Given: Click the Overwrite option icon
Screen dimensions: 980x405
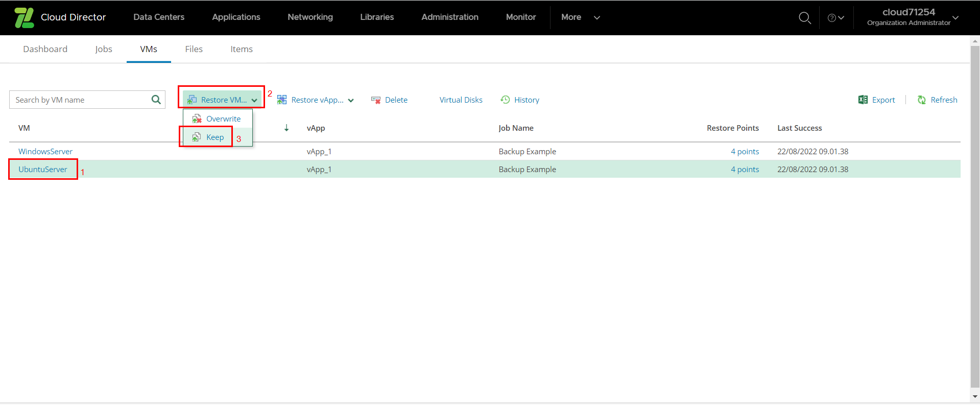Looking at the screenshot, I should (197, 119).
